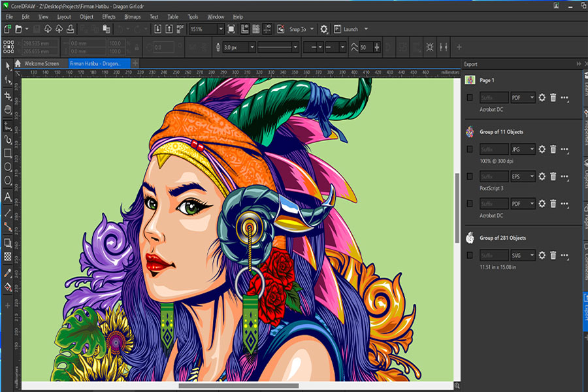Select the Polygon tool
The height and width of the screenshot is (392, 588).
(x=8, y=180)
